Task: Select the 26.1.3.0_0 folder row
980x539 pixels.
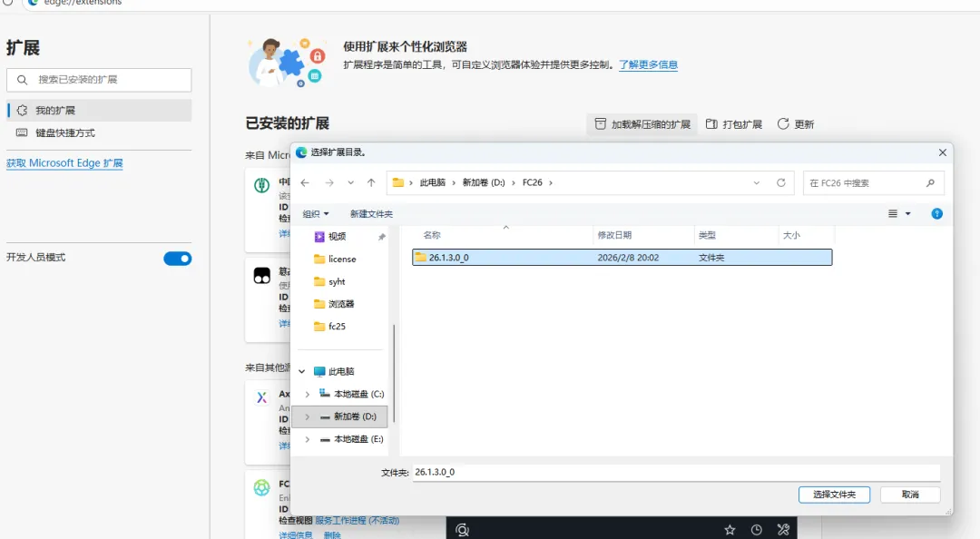Action: click(622, 258)
